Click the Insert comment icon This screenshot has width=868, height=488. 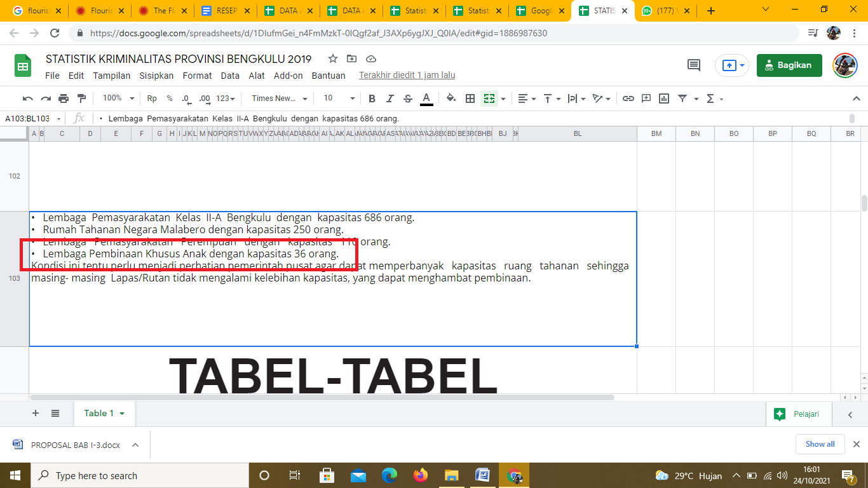[646, 98]
